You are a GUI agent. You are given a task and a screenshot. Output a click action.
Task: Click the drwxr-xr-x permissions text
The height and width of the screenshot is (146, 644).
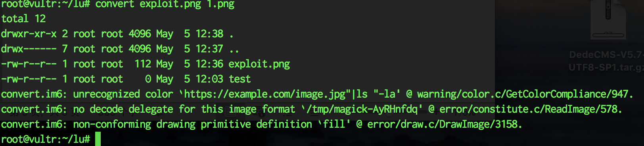pyautogui.click(x=29, y=34)
